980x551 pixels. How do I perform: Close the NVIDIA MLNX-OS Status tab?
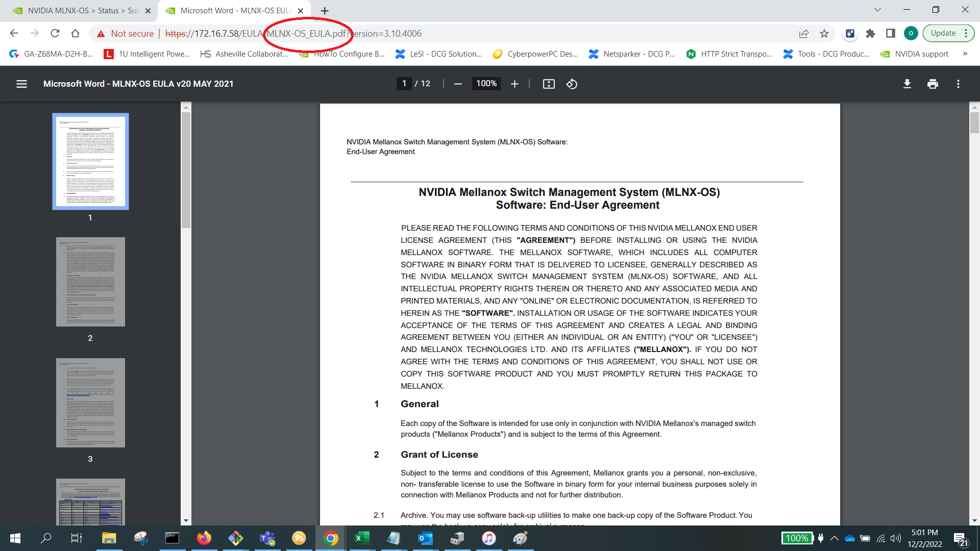click(x=148, y=10)
